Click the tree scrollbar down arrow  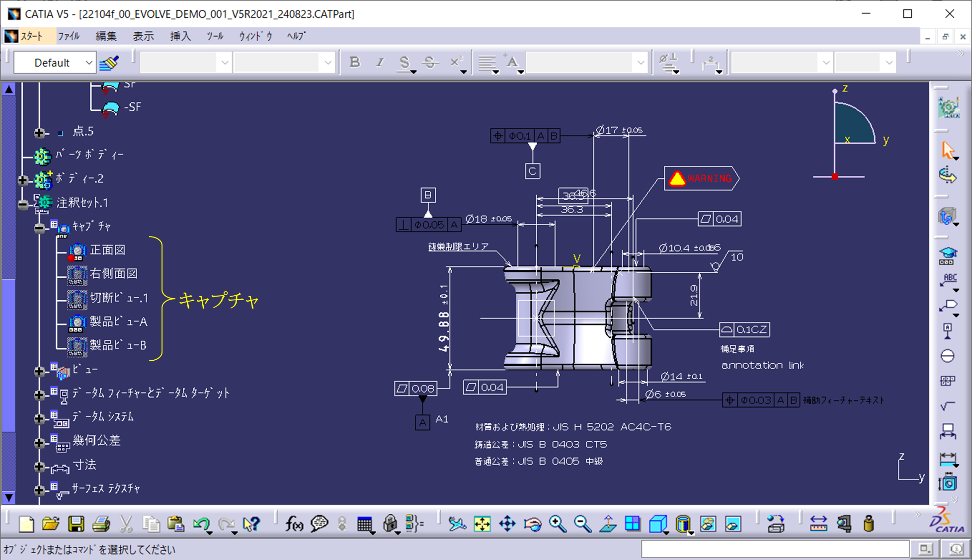[x=9, y=497]
